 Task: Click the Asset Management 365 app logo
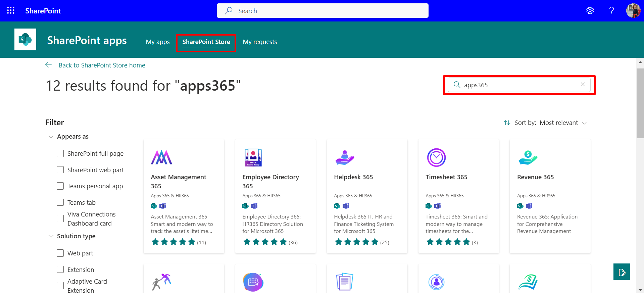coord(161,157)
